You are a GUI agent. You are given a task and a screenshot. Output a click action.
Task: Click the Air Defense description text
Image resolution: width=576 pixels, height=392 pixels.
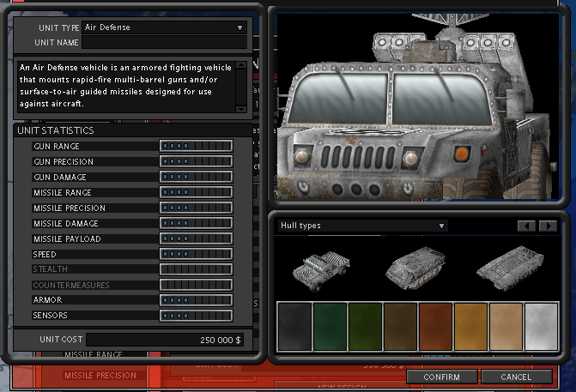pos(125,86)
